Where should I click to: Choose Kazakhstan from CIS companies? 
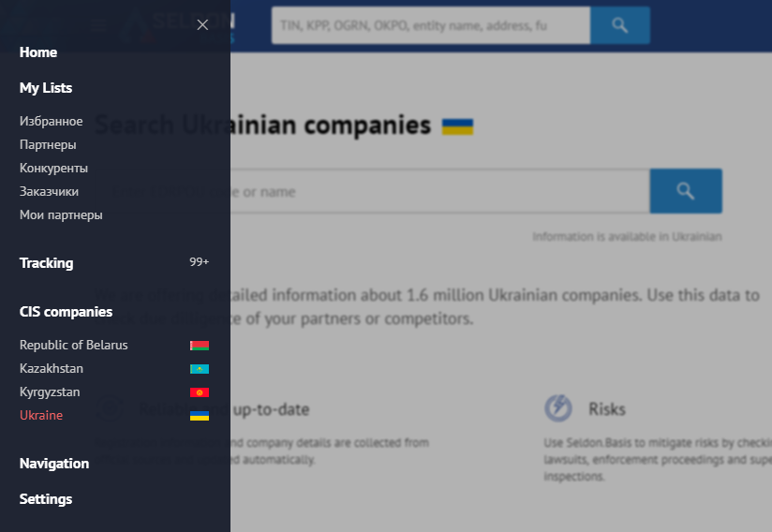[x=52, y=369]
